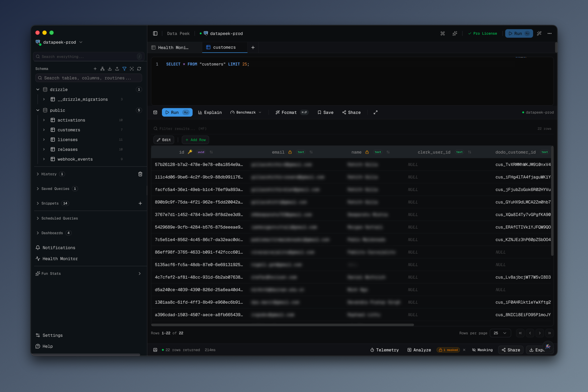Toggle masking lock on the name column
The width and height of the screenshot is (588, 392).
click(367, 152)
